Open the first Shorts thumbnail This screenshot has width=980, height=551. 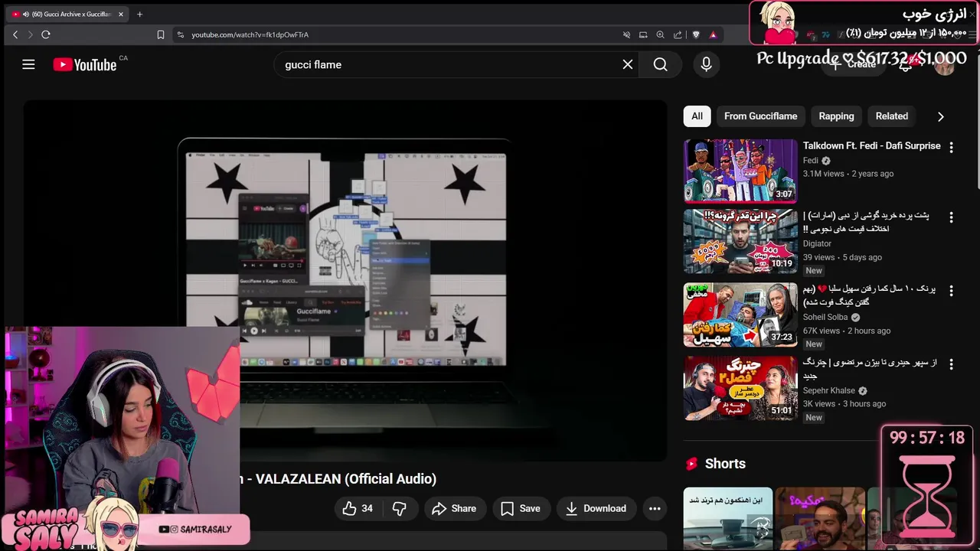click(x=728, y=519)
